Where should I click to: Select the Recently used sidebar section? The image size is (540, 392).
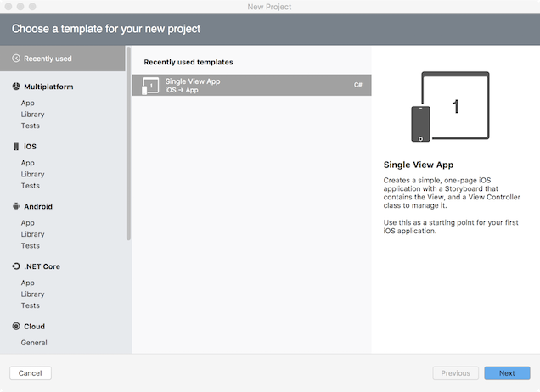[x=63, y=59]
